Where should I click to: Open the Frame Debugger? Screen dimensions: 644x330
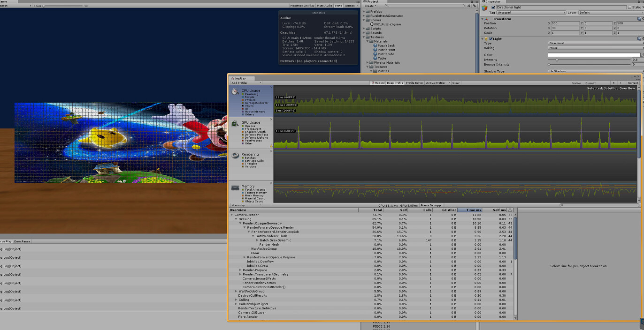tap(431, 205)
